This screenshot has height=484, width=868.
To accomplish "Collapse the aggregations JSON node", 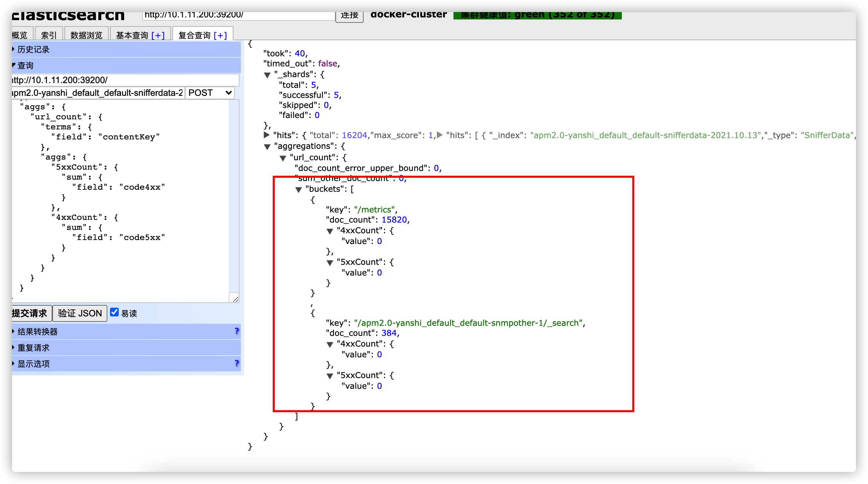I will click(x=267, y=147).
